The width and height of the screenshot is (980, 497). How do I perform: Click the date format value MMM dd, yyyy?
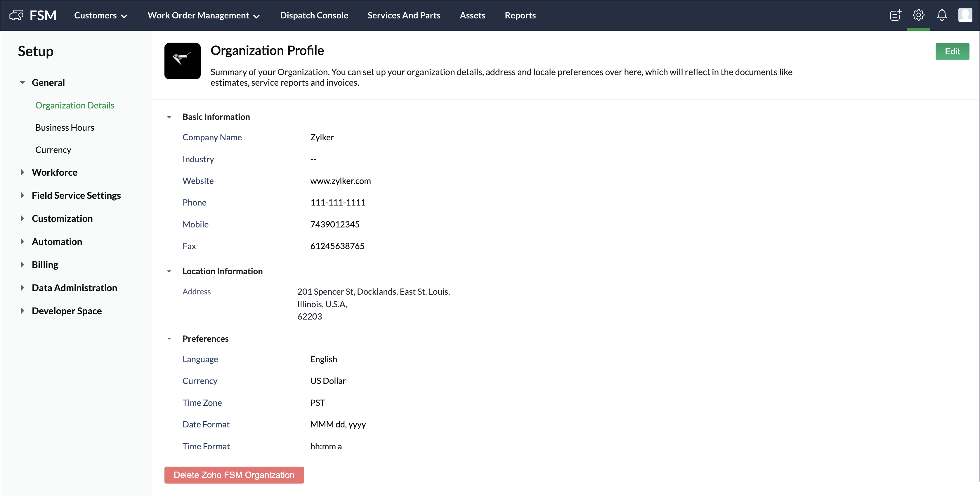click(x=338, y=424)
